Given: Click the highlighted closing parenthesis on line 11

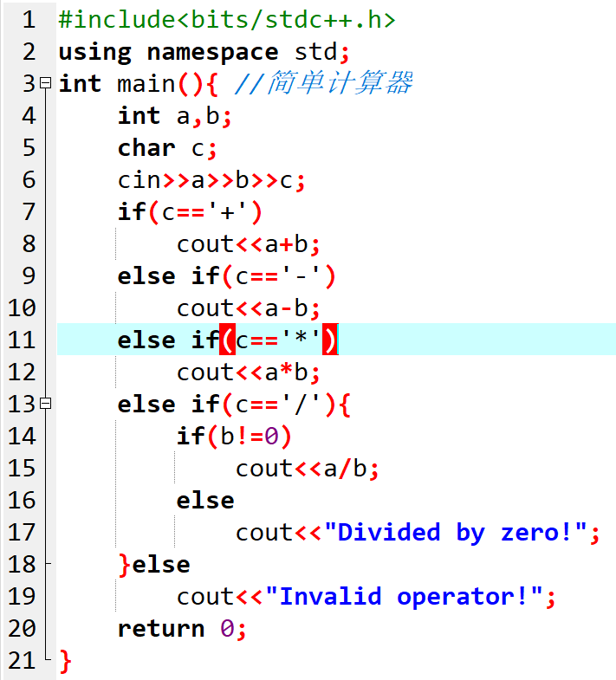Looking at the screenshot, I should coord(330,340).
